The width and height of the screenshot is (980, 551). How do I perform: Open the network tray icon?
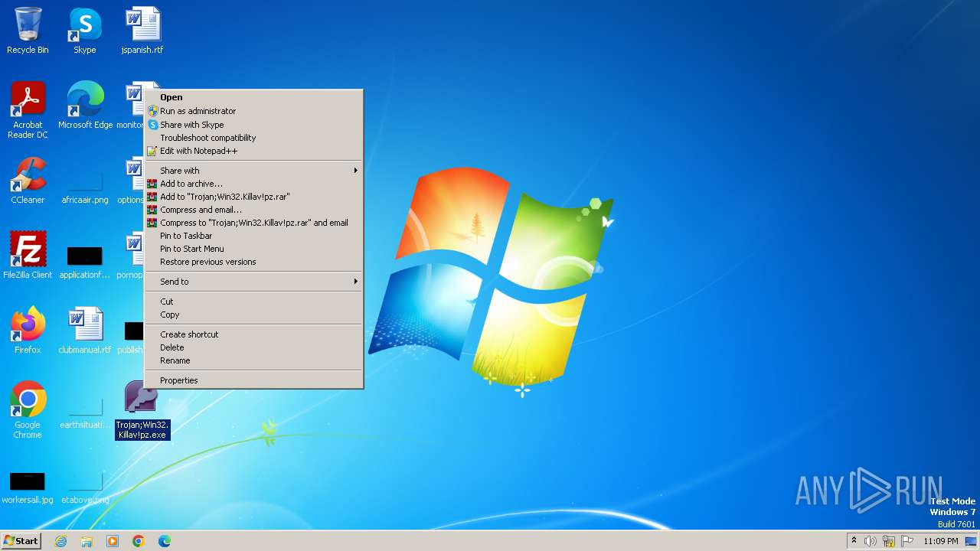pos(889,541)
